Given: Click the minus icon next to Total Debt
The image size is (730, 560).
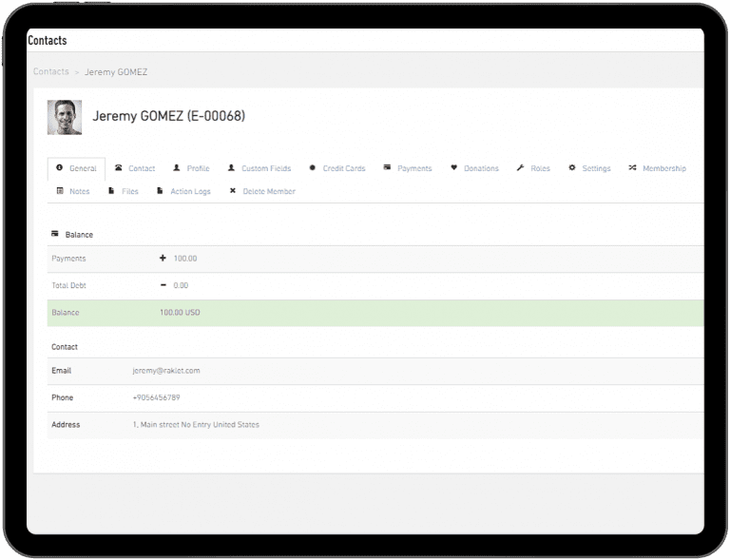Looking at the screenshot, I should [163, 285].
